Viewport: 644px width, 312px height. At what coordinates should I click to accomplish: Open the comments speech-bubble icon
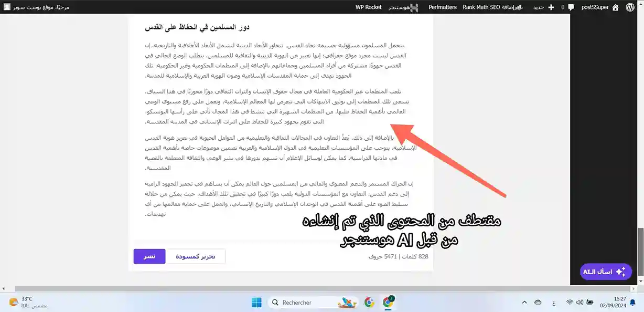point(571,7)
